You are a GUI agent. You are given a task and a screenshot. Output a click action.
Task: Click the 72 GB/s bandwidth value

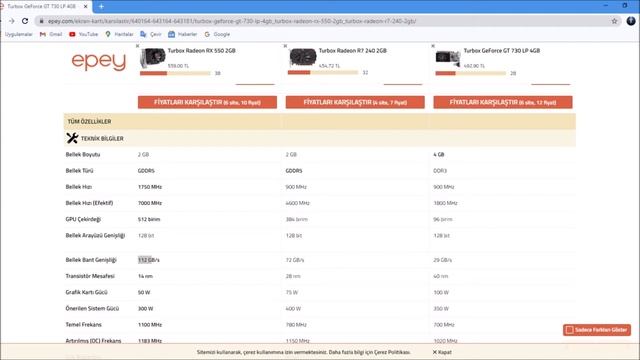tap(295, 260)
